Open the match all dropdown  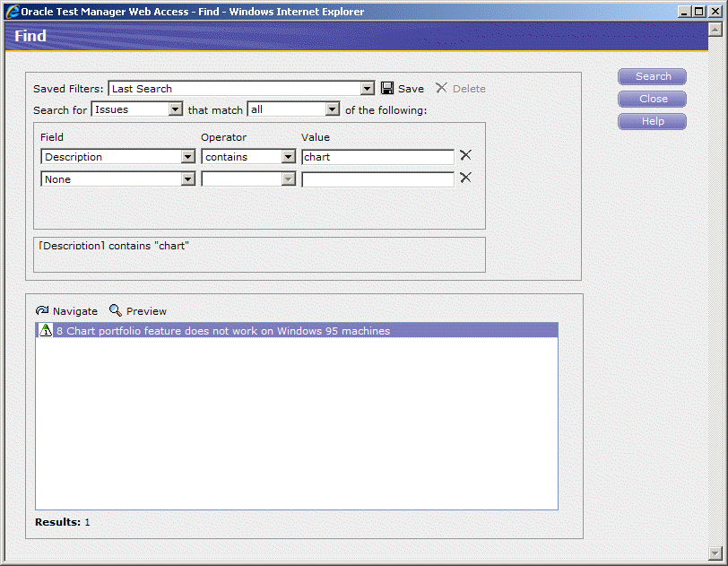(332, 109)
